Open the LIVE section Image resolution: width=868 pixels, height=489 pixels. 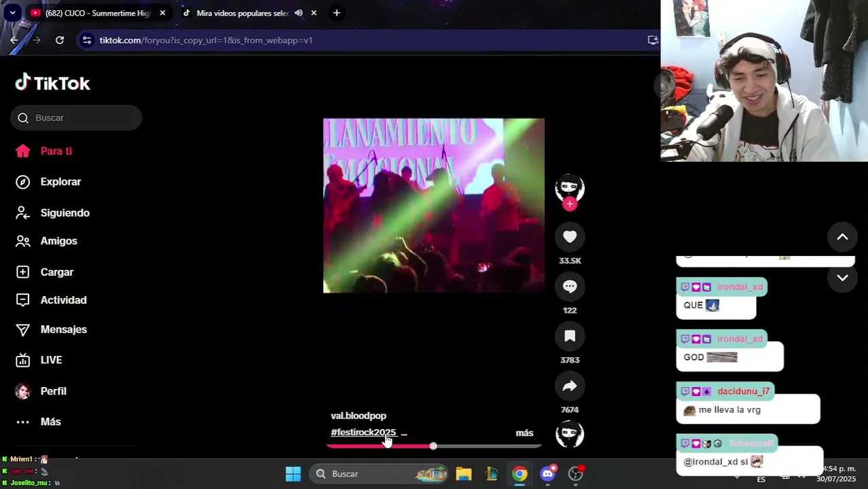[39, 360]
